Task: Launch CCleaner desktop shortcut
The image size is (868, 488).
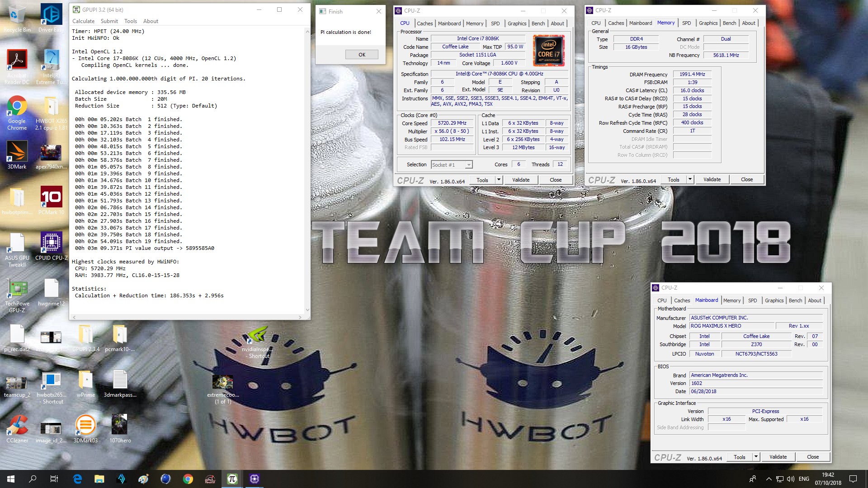Action: click(17, 429)
